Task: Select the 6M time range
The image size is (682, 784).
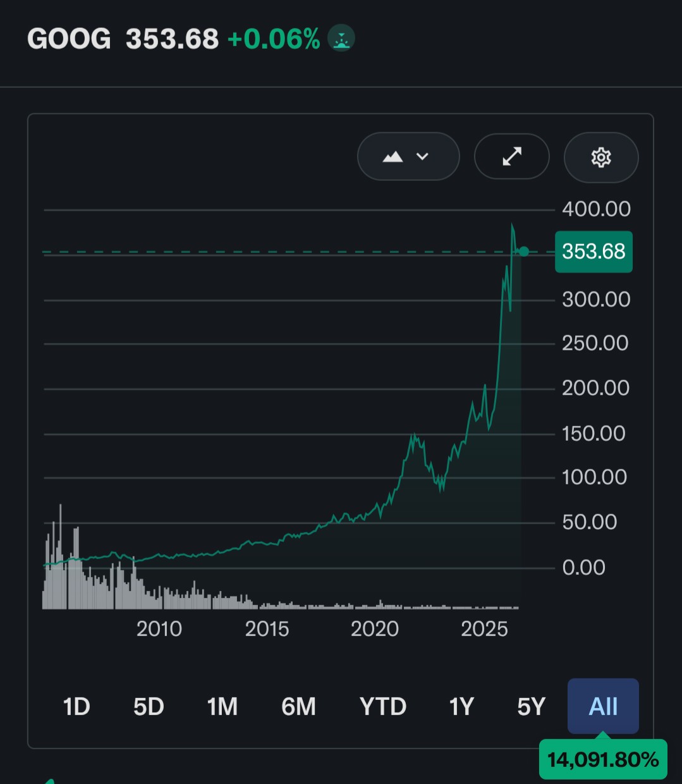Action: click(298, 706)
